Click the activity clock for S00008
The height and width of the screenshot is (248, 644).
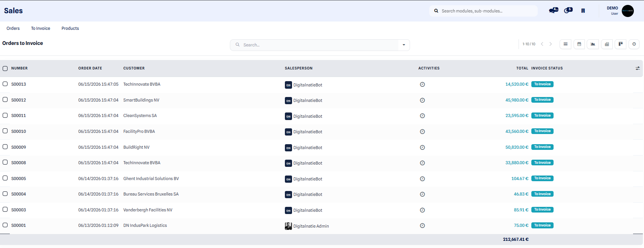coord(422,163)
